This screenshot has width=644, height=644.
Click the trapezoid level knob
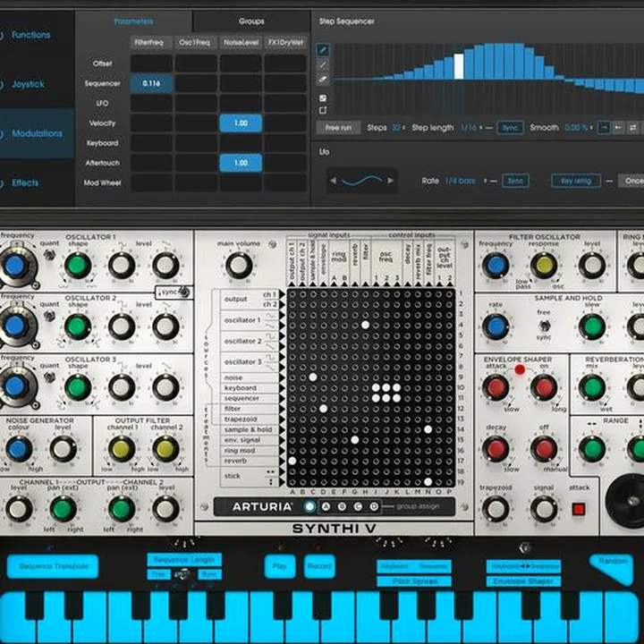pos(496,509)
